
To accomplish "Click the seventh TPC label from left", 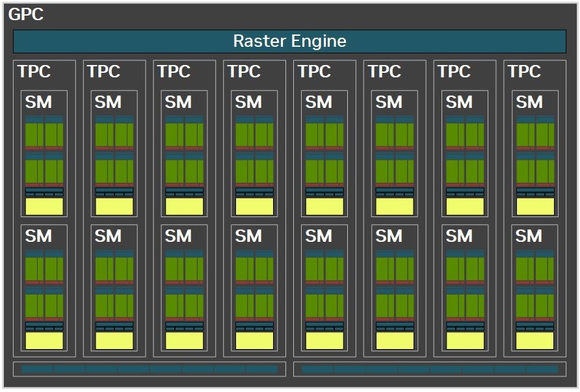I will pos(455,72).
